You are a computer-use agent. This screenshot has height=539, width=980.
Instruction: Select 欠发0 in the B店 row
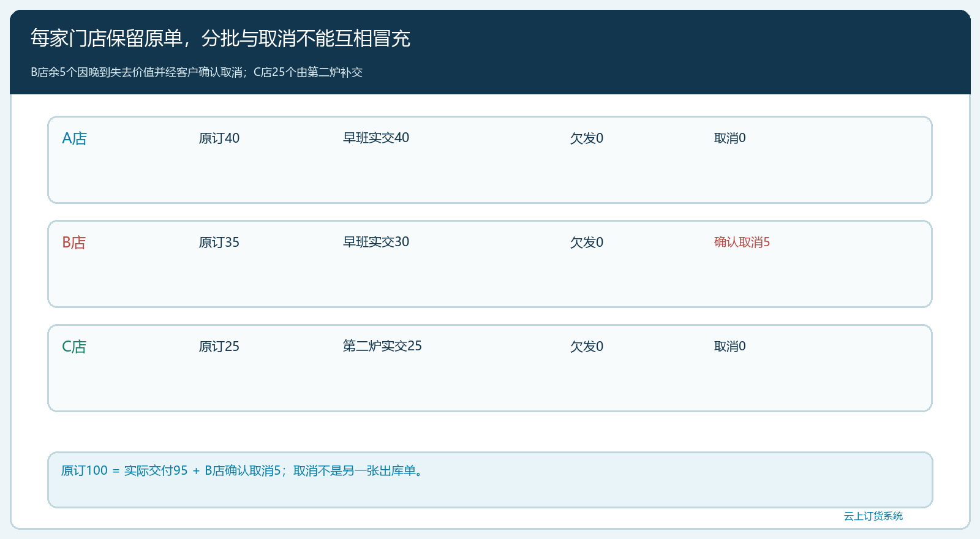click(587, 243)
